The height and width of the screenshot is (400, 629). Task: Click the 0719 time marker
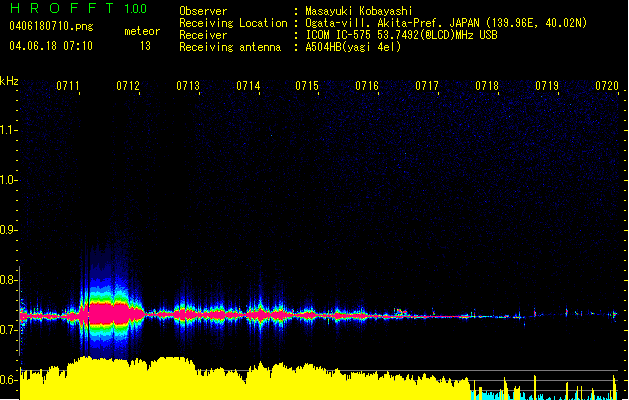click(547, 86)
